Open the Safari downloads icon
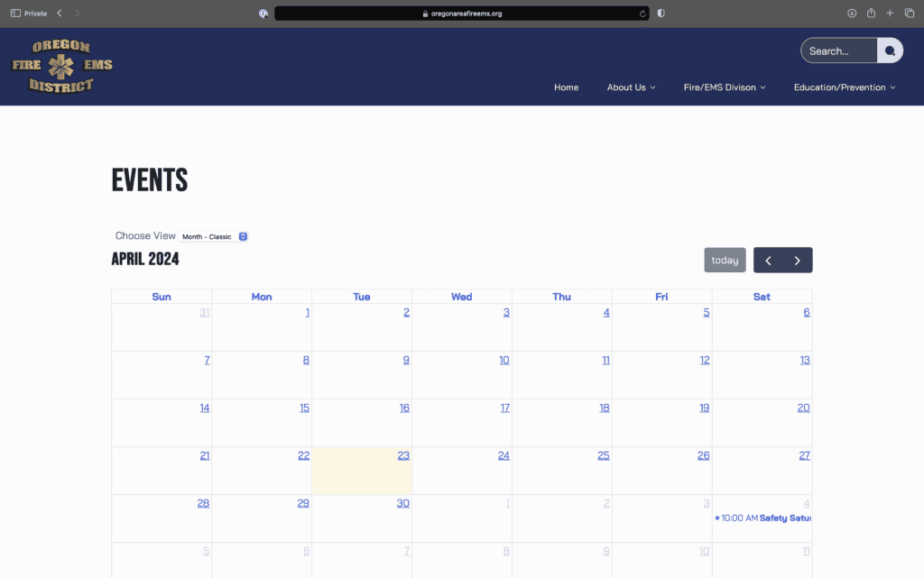924x578 pixels. (x=852, y=14)
